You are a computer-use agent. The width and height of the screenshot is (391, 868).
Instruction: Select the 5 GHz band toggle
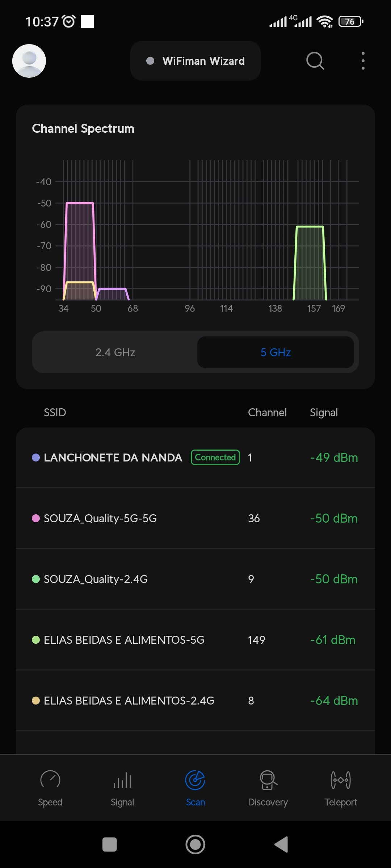click(x=276, y=352)
